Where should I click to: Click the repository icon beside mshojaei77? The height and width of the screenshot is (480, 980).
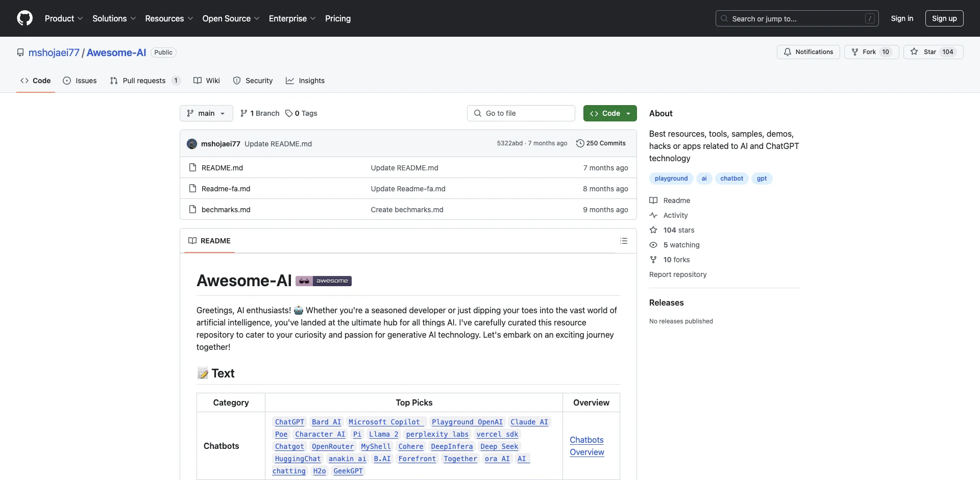coord(20,53)
